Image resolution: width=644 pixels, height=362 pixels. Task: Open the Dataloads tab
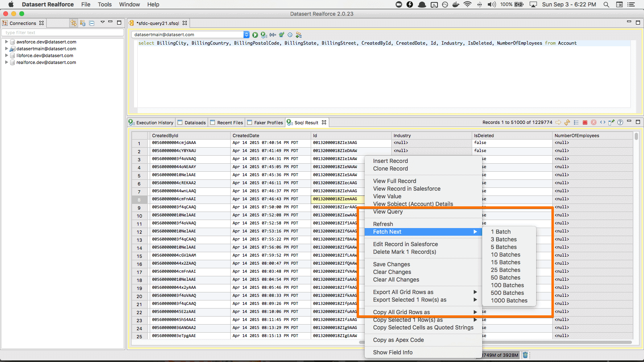tap(195, 123)
